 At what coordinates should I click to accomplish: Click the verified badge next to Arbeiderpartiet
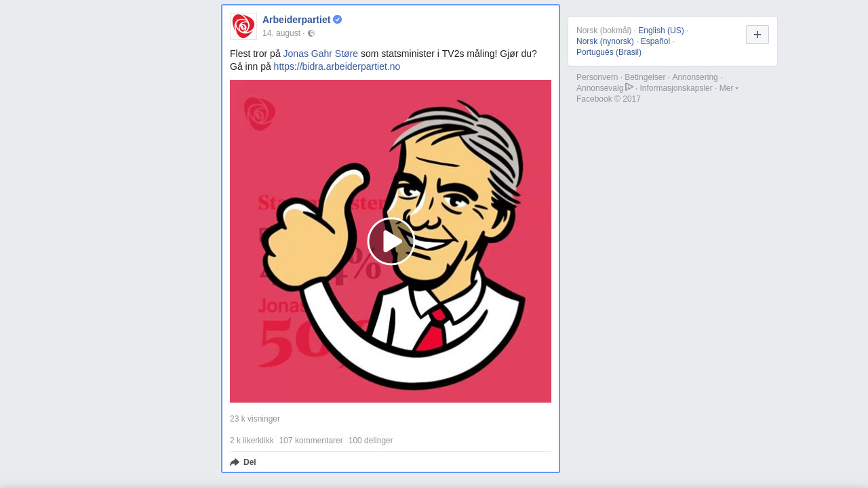(x=338, y=20)
